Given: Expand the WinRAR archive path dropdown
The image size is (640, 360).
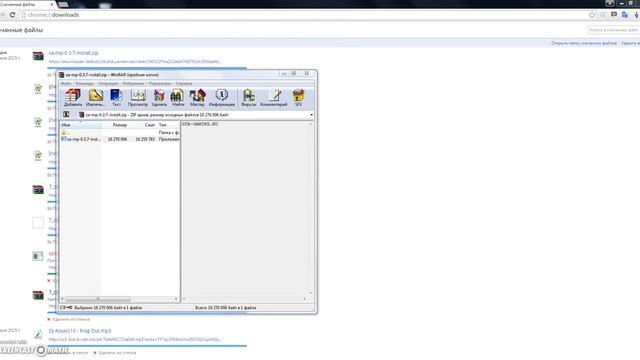Looking at the screenshot, I should pos(311,115).
